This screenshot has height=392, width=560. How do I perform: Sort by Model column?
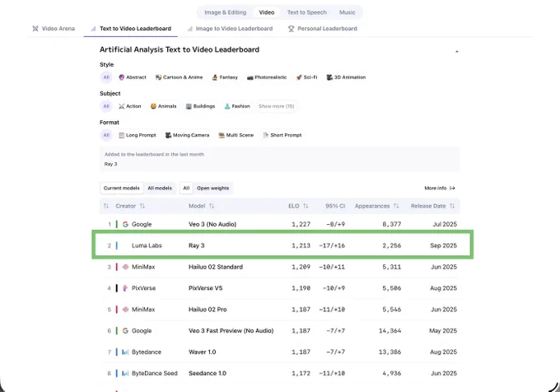[x=201, y=206]
